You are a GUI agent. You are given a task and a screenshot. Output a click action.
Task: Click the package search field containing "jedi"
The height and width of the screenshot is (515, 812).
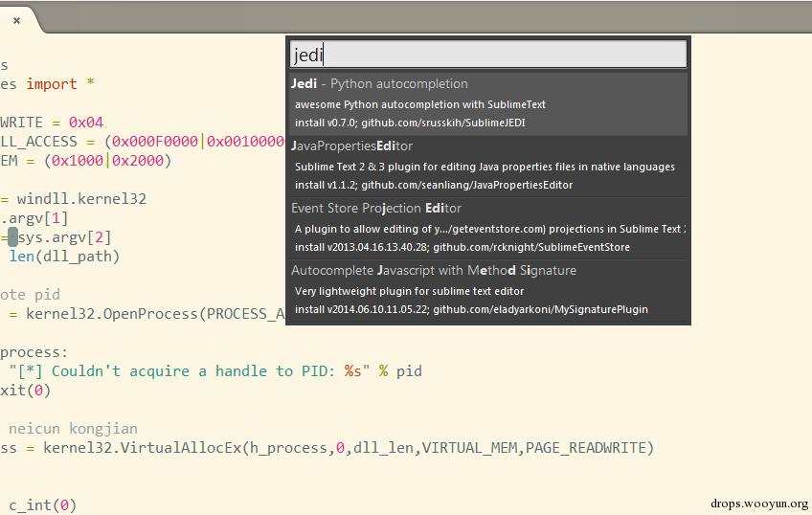click(x=487, y=55)
